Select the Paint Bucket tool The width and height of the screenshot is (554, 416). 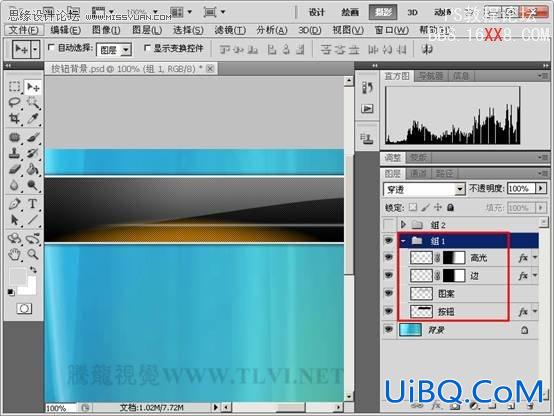click(33, 169)
